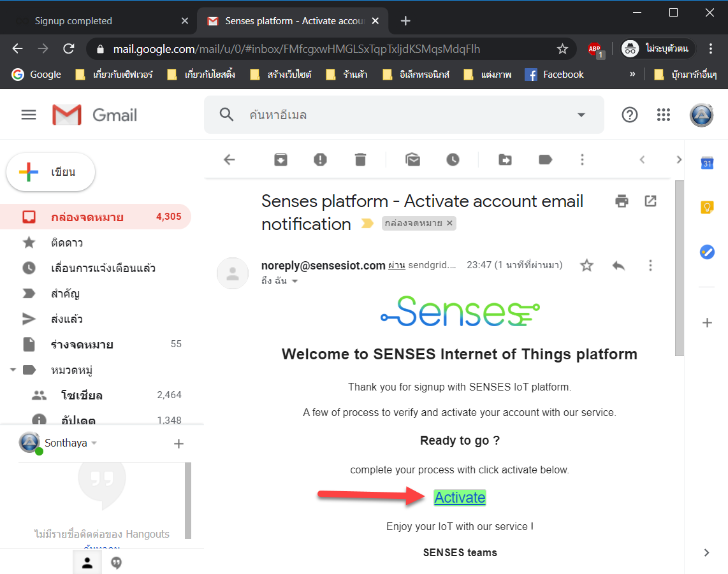
Task: Toggle the importance marker beside subject
Action: pyautogui.click(x=367, y=224)
